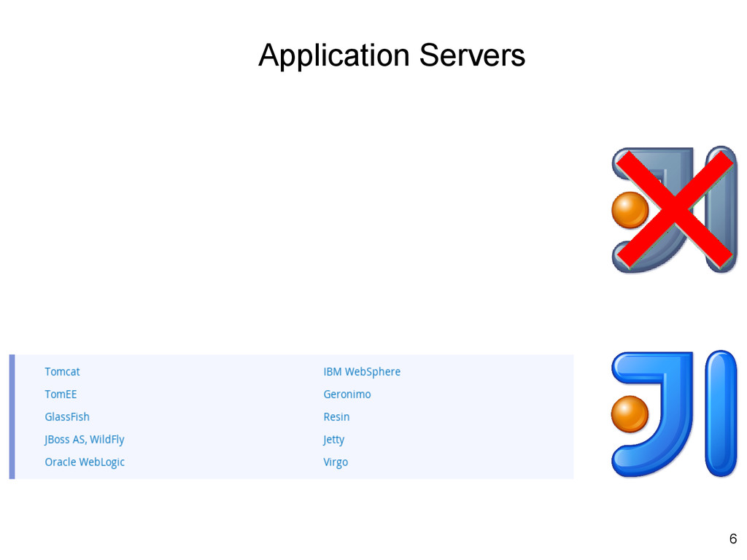Select the Virgo link
The width and height of the screenshot is (747, 560).
(x=336, y=462)
